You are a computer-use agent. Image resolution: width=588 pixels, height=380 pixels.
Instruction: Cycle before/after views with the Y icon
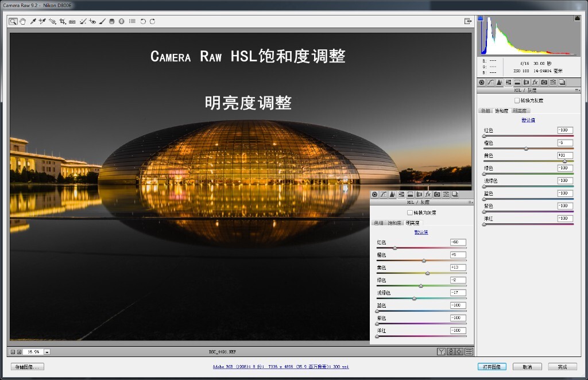point(441,351)
